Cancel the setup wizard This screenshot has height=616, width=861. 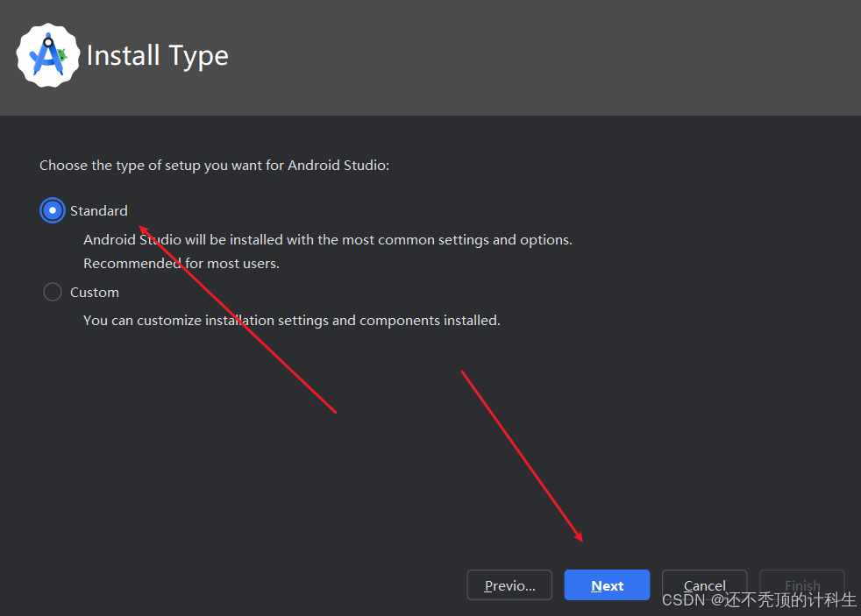(705, 585)
